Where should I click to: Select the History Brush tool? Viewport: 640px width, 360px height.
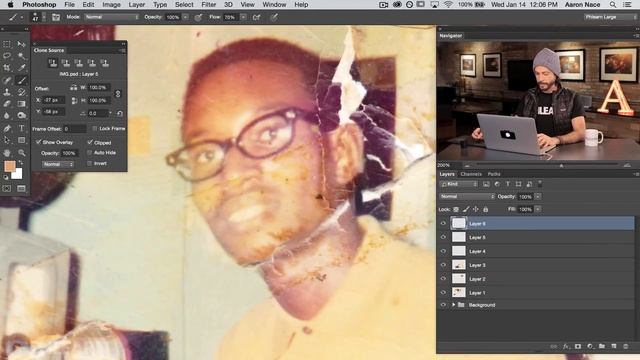21,92
